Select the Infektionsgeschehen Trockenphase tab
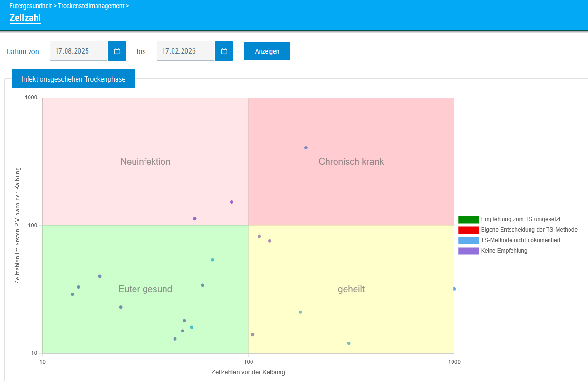Image resolution: width=588 pixels, height=381 pixels. [x=73, y=79]
